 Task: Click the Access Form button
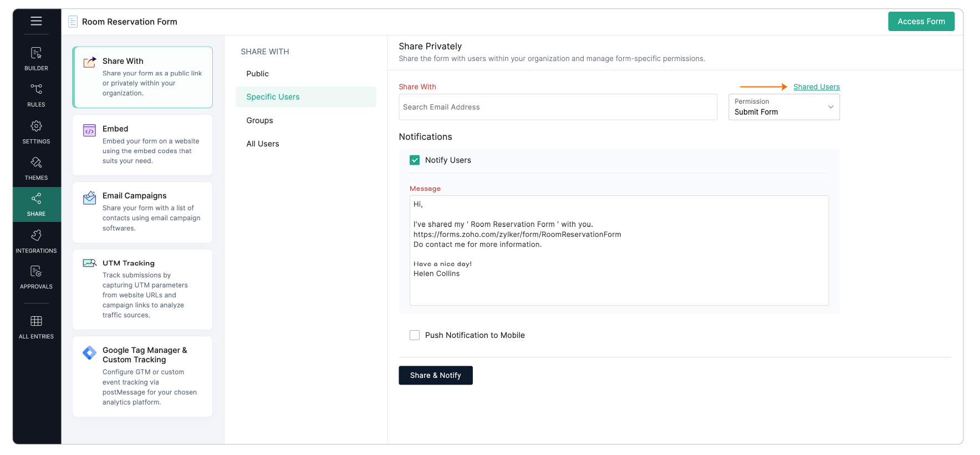[x=921, y=22]
